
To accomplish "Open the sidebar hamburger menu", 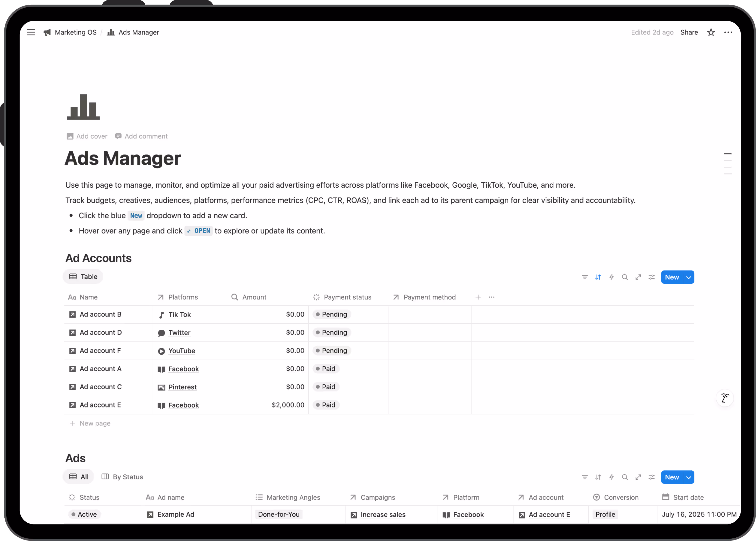I will 31,32.
